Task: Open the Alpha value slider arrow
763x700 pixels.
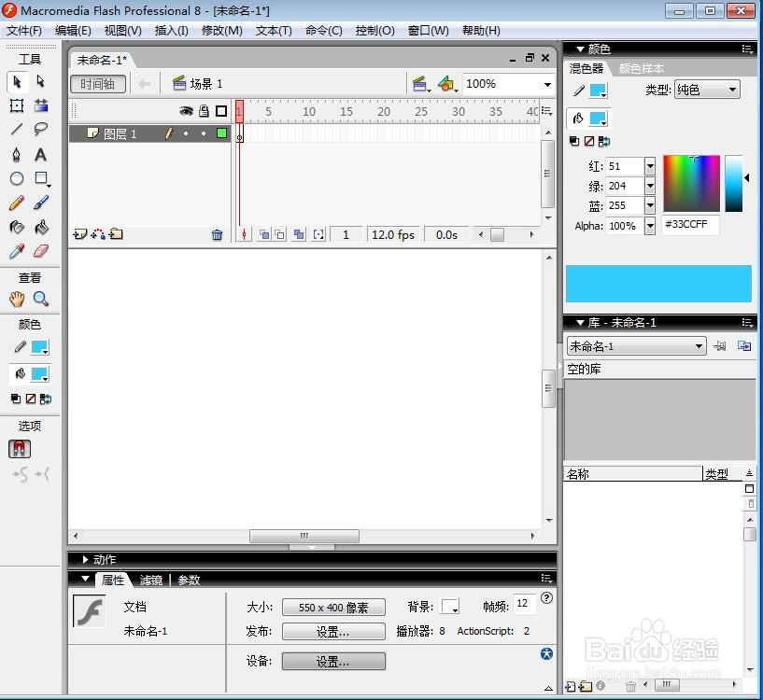Action: coord(650,226)
